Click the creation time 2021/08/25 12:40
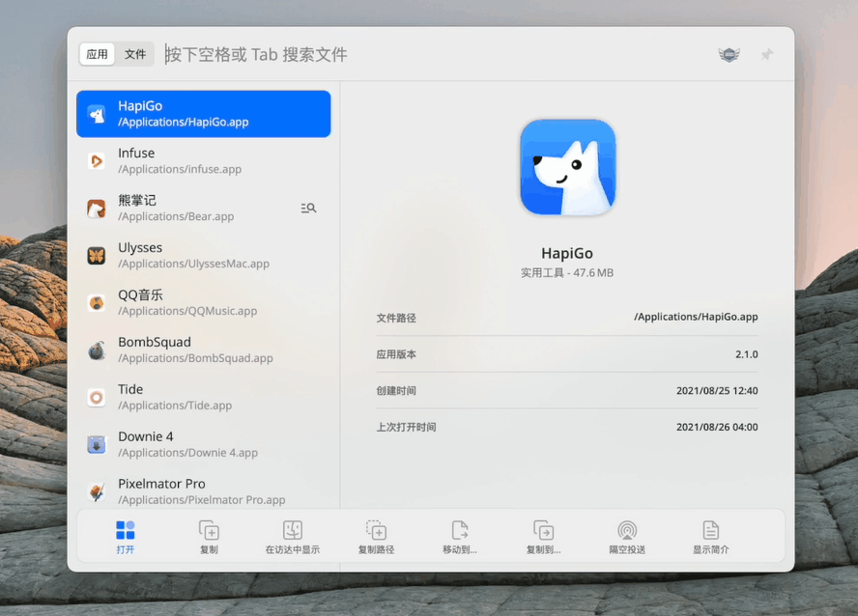Image resolution: width=858 pixels, height=616 pixels. point(717,391)
